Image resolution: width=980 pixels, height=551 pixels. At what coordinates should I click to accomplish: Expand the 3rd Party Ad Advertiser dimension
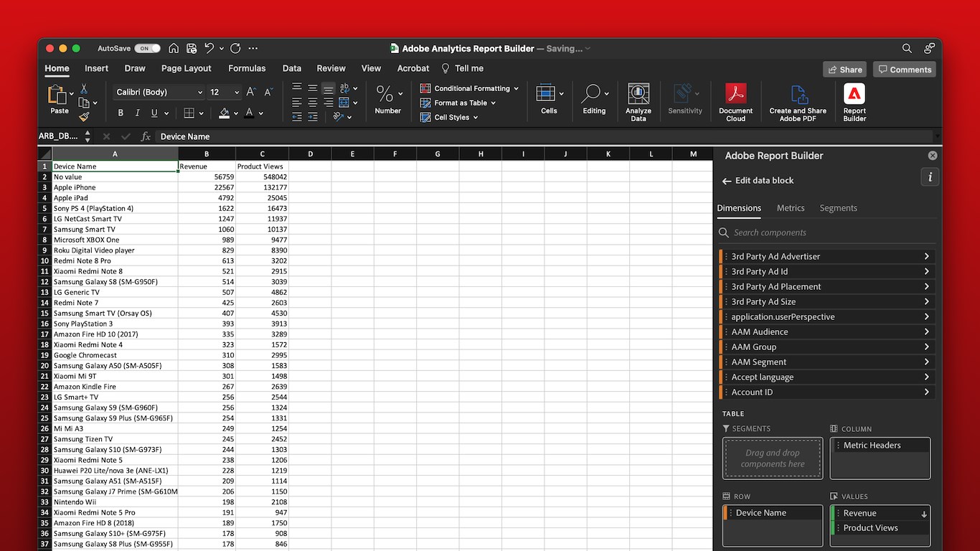click(926, 256)
